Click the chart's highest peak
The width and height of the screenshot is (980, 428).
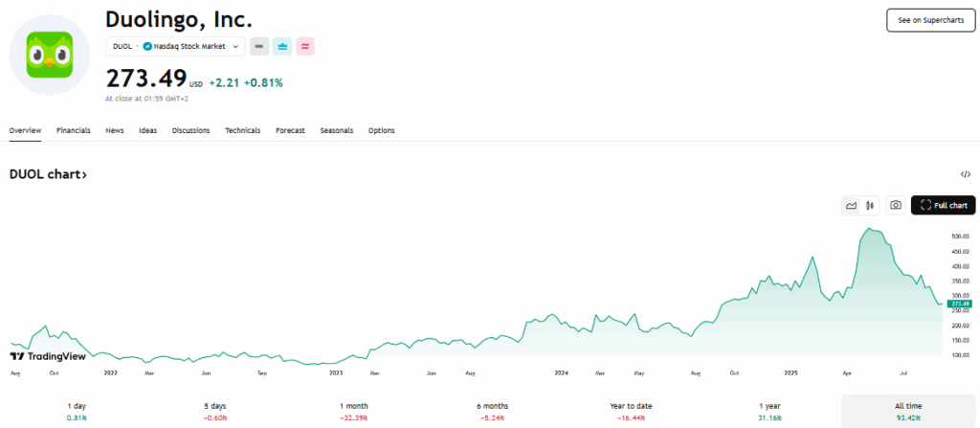pos(869,229)
